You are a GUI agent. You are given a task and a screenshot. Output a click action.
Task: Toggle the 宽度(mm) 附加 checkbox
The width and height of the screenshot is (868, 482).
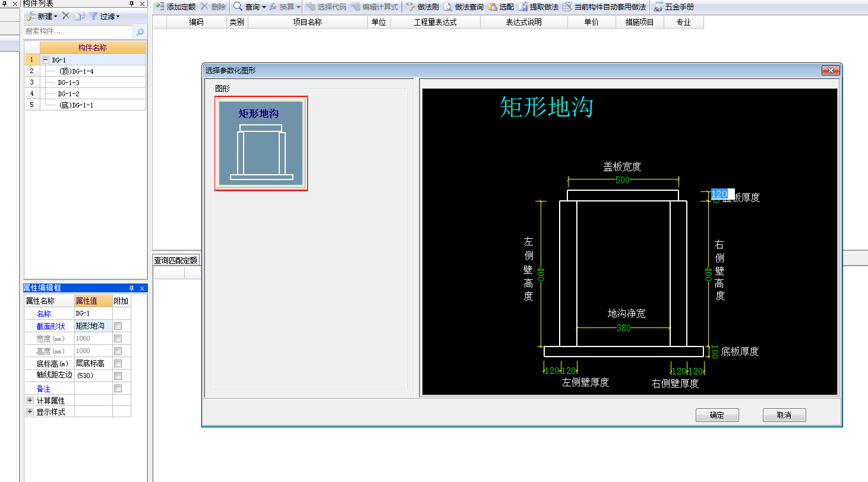tap(118, 339)
